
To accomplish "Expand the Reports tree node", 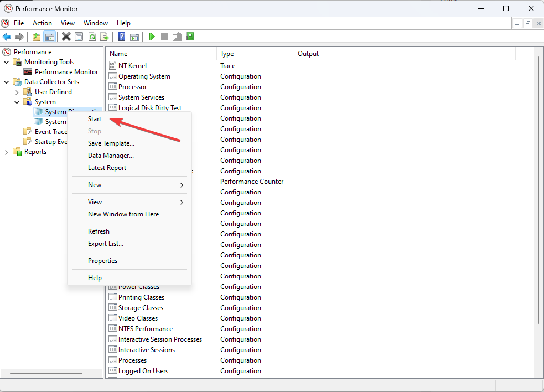I will point(6,152).
